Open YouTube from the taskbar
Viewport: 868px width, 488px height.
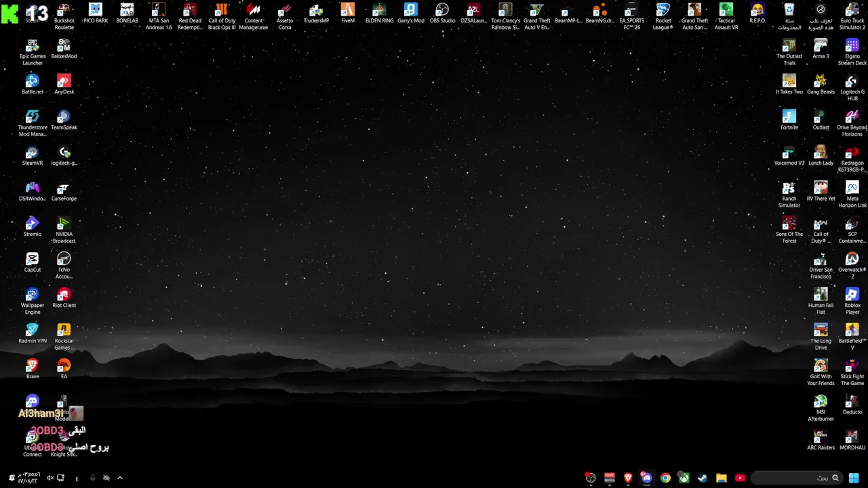coord(740,478)
